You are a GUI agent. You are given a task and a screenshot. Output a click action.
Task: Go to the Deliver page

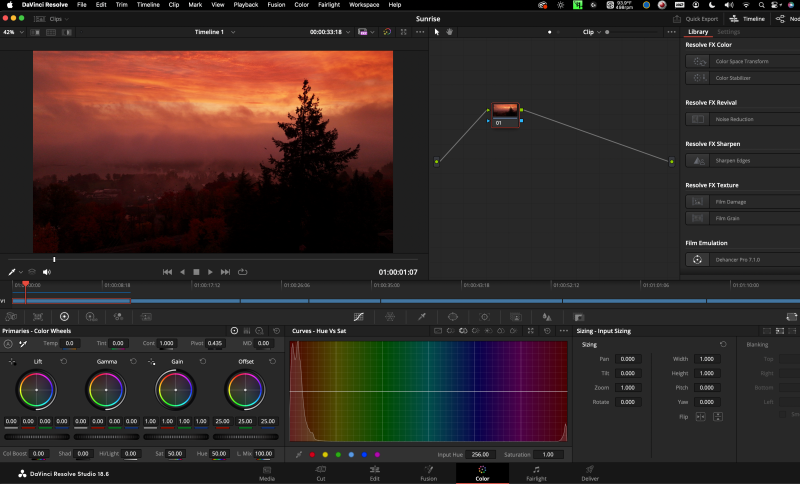click(589, 472)
